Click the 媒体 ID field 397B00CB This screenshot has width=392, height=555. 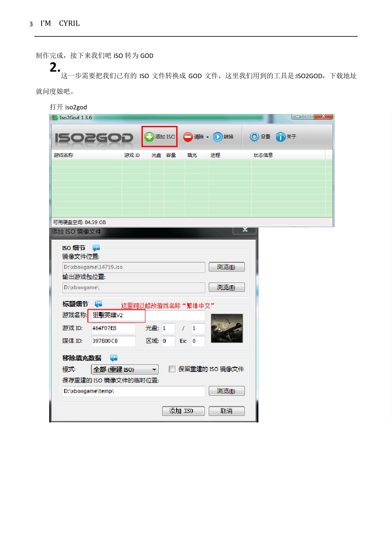tap(113, 341)
